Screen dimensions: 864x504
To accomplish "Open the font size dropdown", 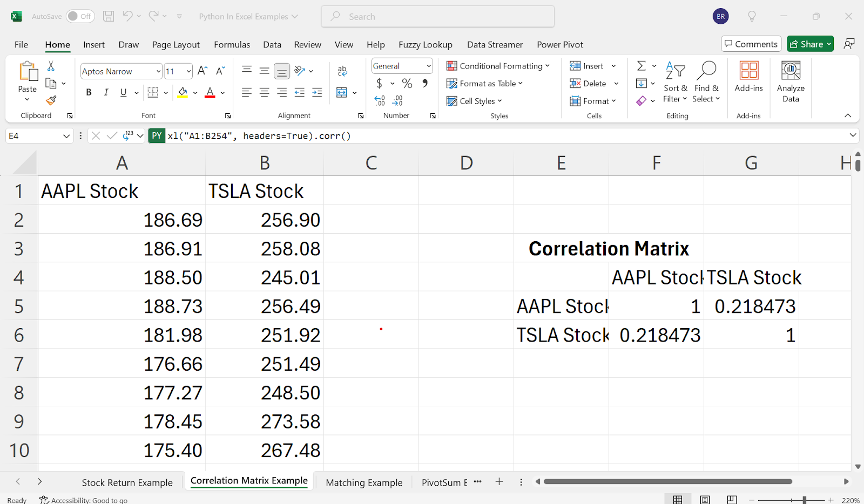I will pyautogui.click(x=188, y=71).
